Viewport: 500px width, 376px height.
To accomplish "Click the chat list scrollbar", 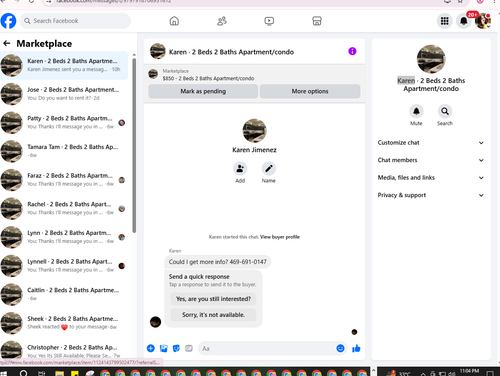I will click(x=134, y=146).
